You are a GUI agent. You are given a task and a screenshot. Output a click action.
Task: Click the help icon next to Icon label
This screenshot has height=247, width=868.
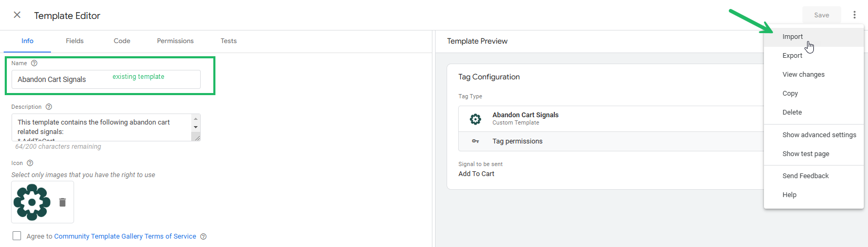(30, 163)
